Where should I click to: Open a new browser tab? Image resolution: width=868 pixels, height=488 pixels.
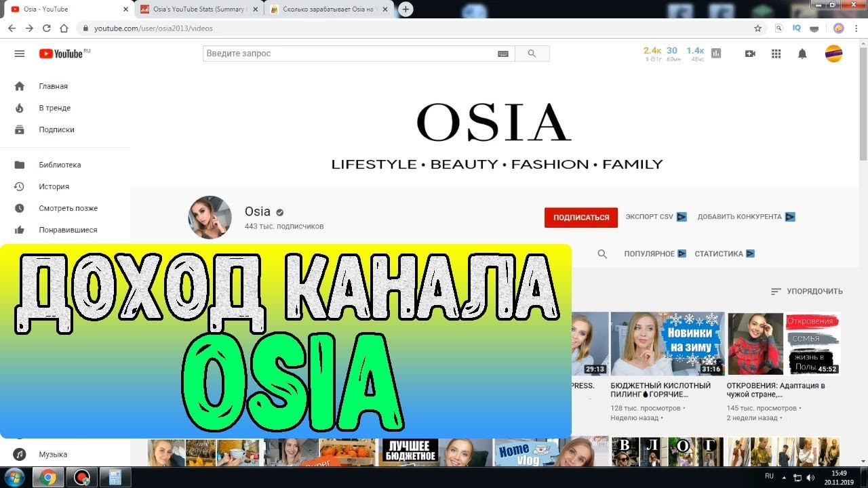click(406, 9)
